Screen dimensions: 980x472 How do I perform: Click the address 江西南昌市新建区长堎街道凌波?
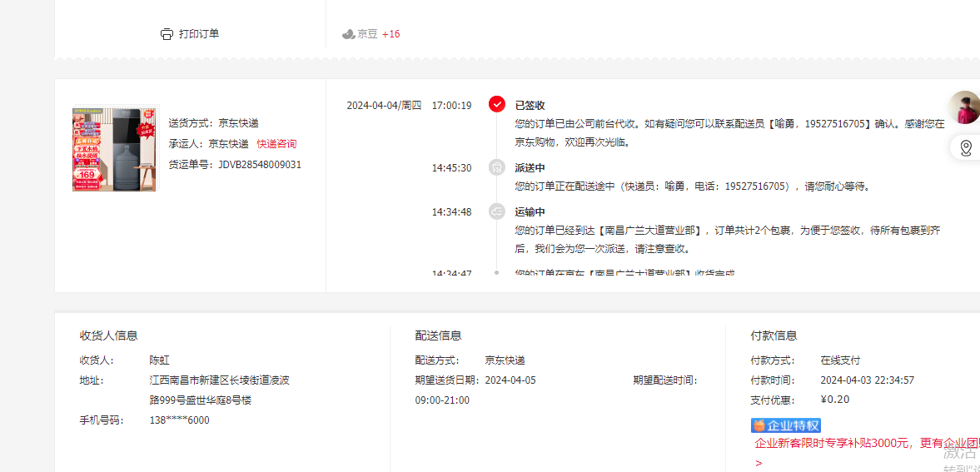point(219,380)
